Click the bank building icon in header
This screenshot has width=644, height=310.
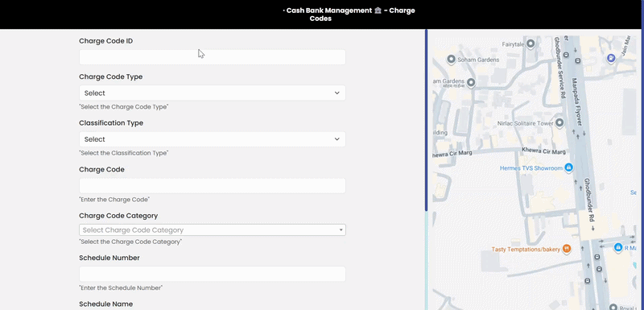coord(378,10)
